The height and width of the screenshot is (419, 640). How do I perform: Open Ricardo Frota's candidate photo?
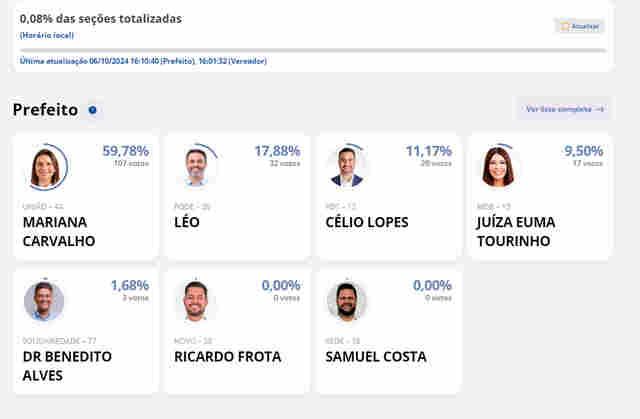coord(196,301)
